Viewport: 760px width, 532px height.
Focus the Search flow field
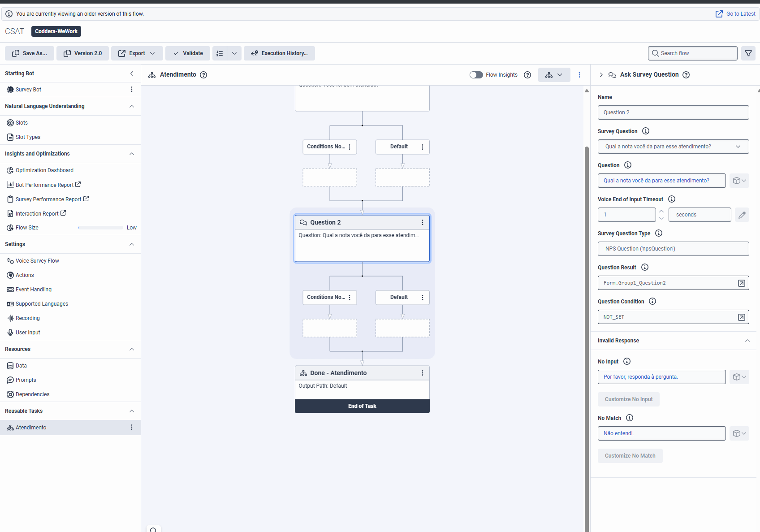pos(693,53)
